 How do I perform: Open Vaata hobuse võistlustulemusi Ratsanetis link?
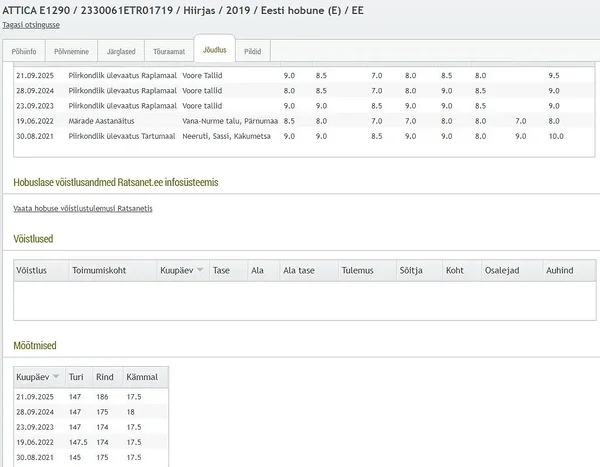[x=83, y=208]
